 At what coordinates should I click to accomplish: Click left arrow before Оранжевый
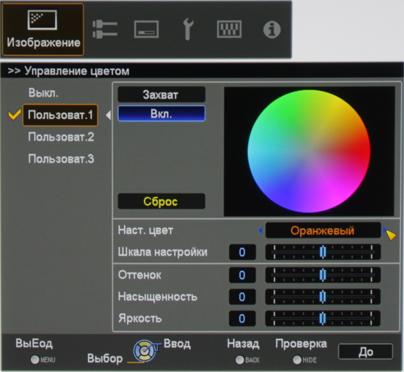(x=260, y=230)
